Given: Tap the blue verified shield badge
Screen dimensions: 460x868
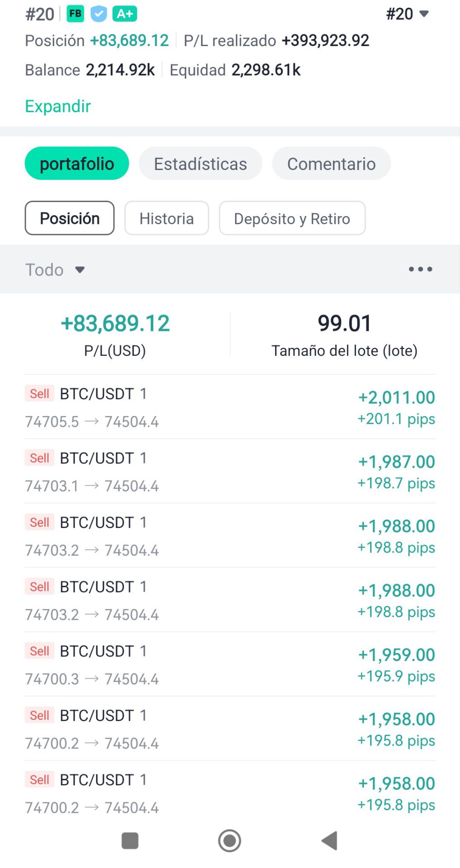Looking at the screenshot, I should click(99, 14).
